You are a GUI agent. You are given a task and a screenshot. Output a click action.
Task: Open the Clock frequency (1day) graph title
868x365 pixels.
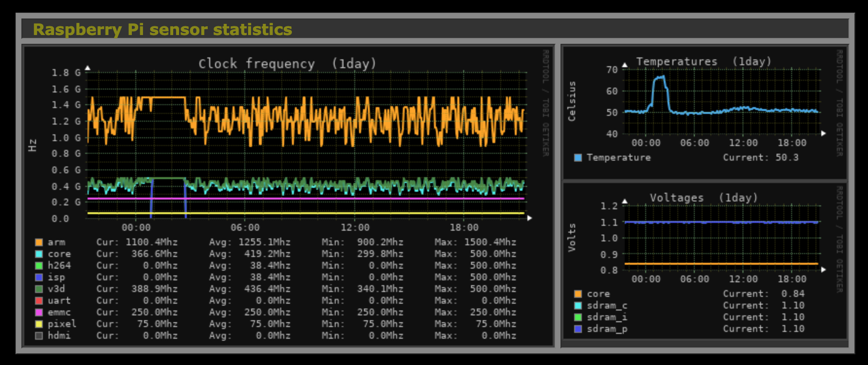click(287, 64)
